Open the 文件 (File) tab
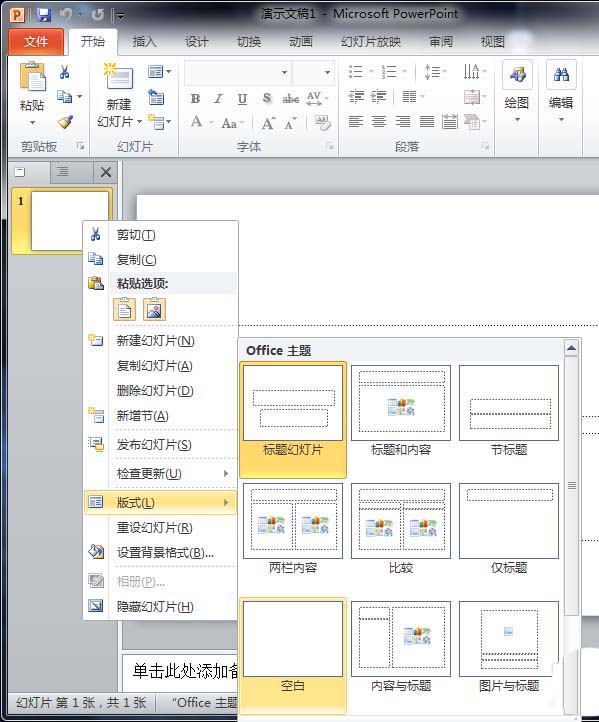 coord(36,42)
